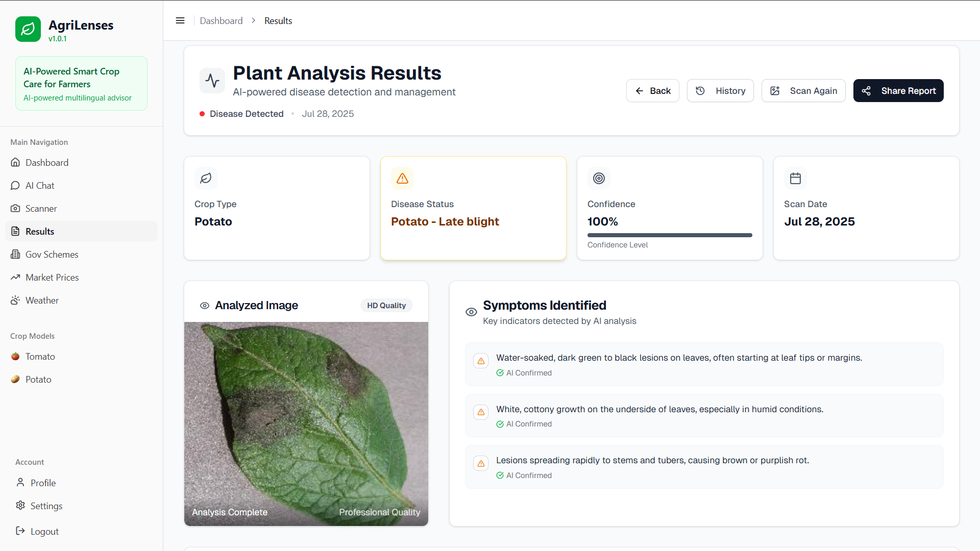
Task: Click the calendar icon in Scan Date card
Action: (x=795, y=178)
